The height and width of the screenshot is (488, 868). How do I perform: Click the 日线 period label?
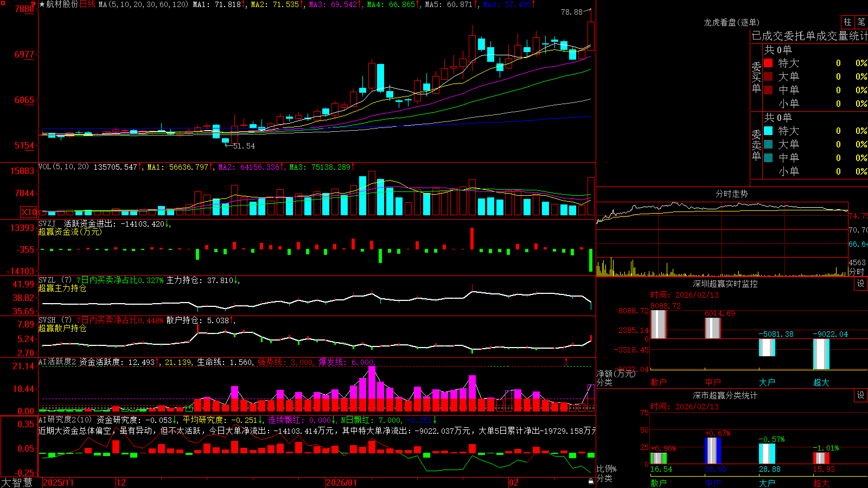(87, 4)
